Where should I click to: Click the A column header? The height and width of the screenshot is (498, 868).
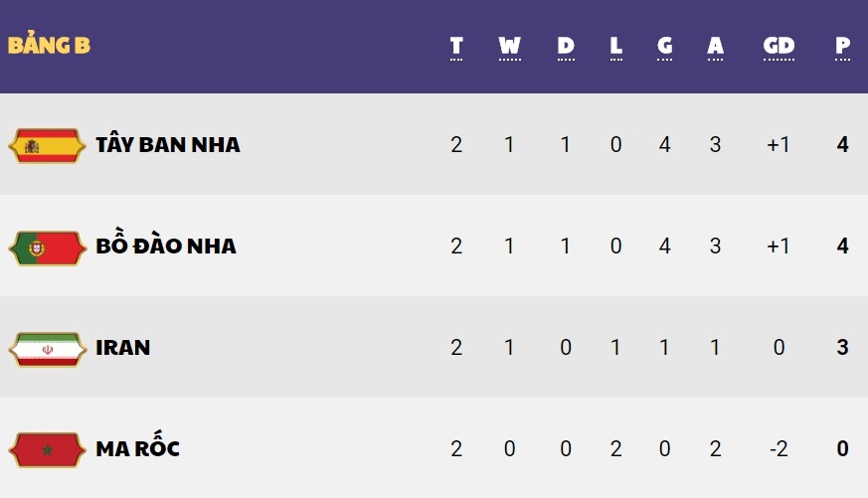tap(715, 46)
